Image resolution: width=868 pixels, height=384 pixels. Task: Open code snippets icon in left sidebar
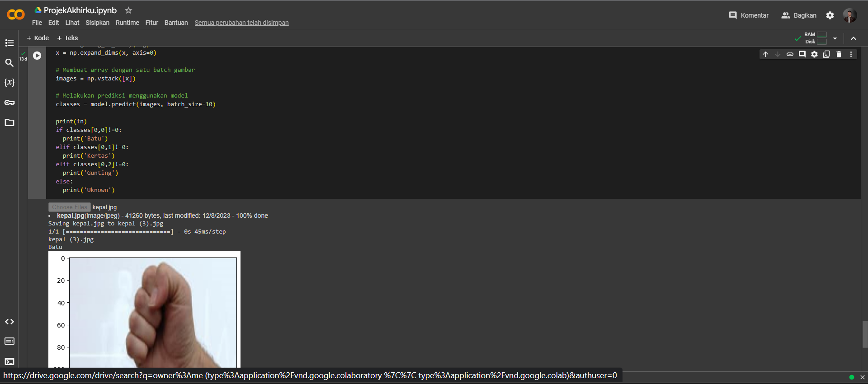tap(9, 322)
